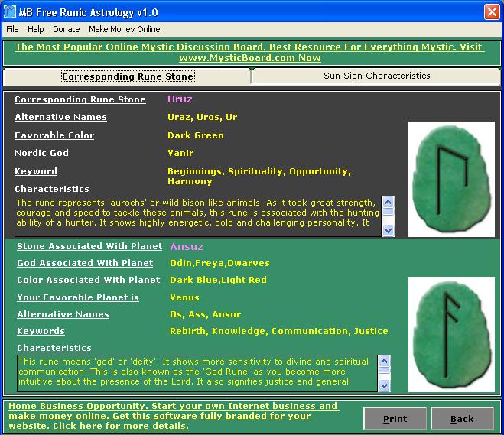Click the Ansuz rune stone image
This screenshot has height=435, width=504.
pos(451,334)
